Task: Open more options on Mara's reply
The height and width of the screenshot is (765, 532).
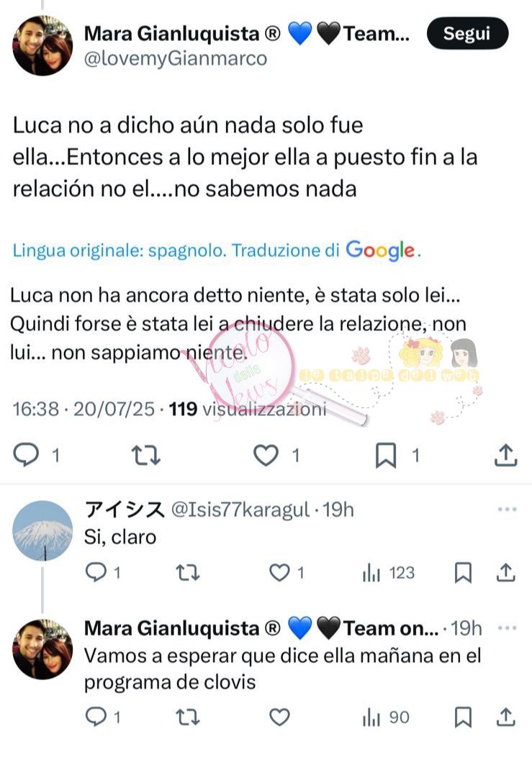Action: point(507,628)
